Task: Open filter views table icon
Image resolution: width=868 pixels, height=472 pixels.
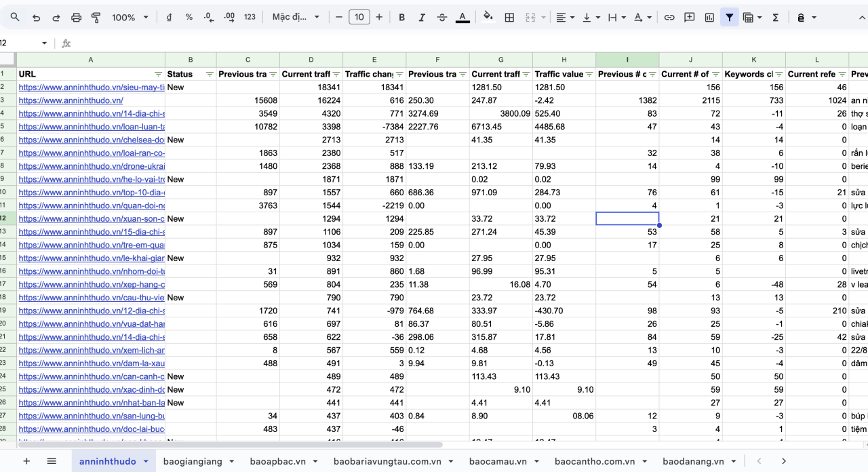Action: [x=752, y=17]
